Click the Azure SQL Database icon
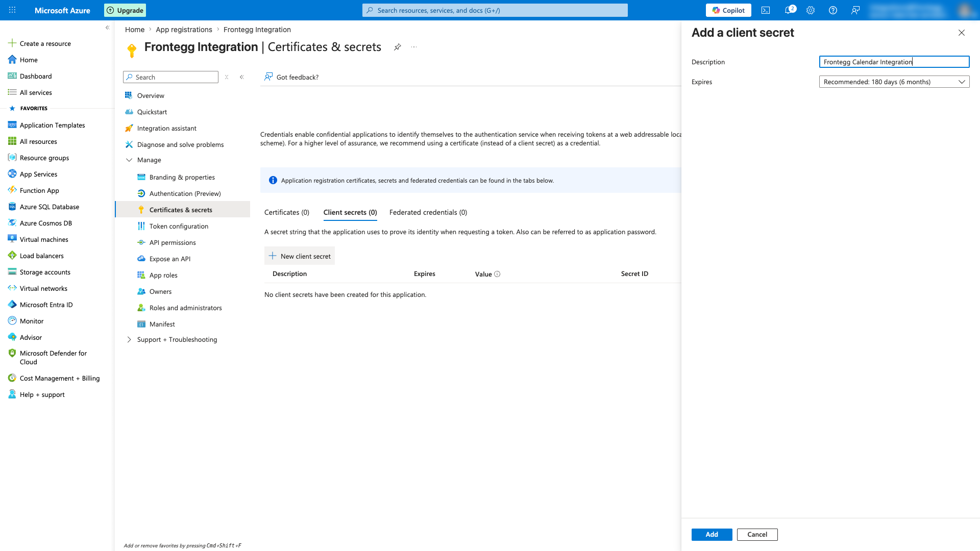Image resolution: width=980 pixels, height=551 pixels. click(x=12, y=207)
